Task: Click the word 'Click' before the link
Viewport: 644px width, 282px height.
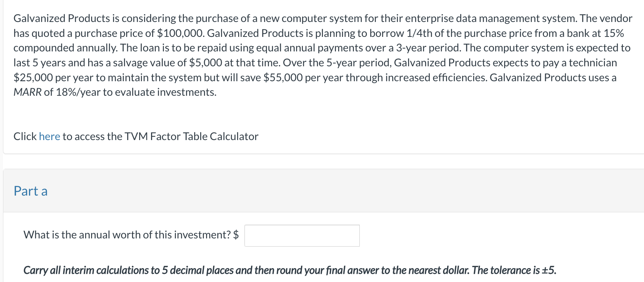Action: pos(25,136)
